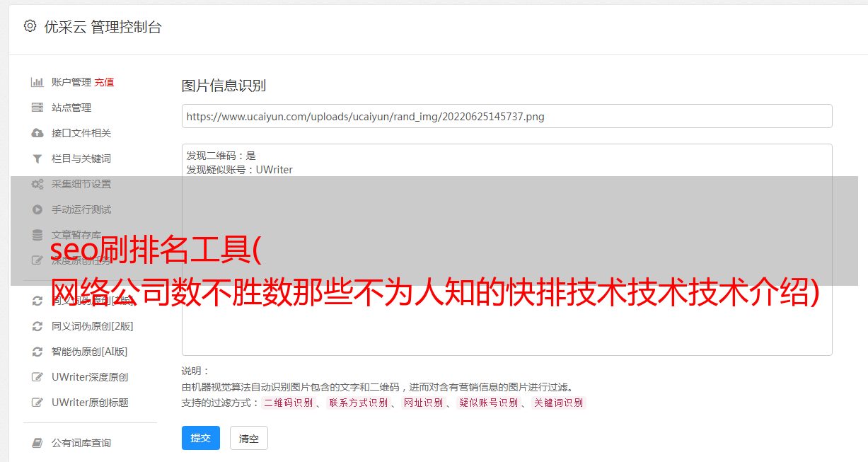
Task: Select the database icon for 文章暂存库
Action: (x=37, y=235)
